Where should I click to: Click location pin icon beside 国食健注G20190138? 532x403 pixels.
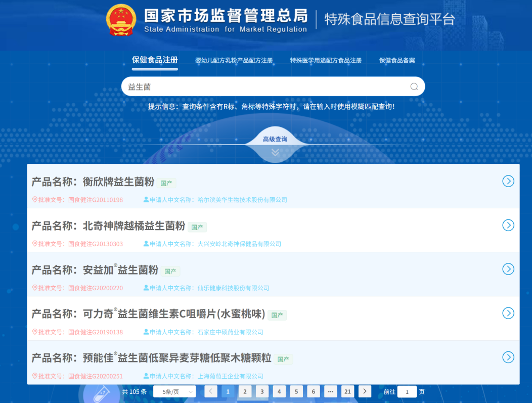point(34,332)
